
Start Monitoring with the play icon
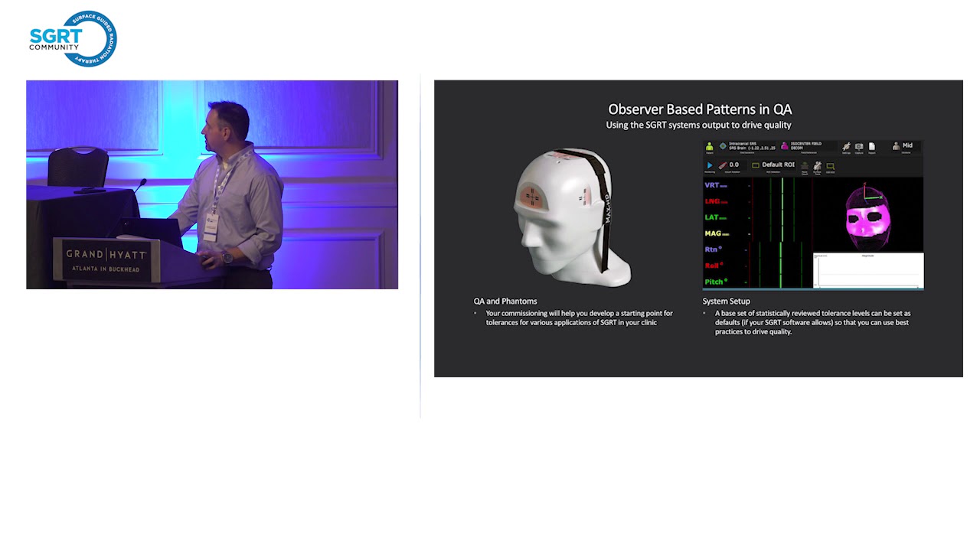point(710,165)
